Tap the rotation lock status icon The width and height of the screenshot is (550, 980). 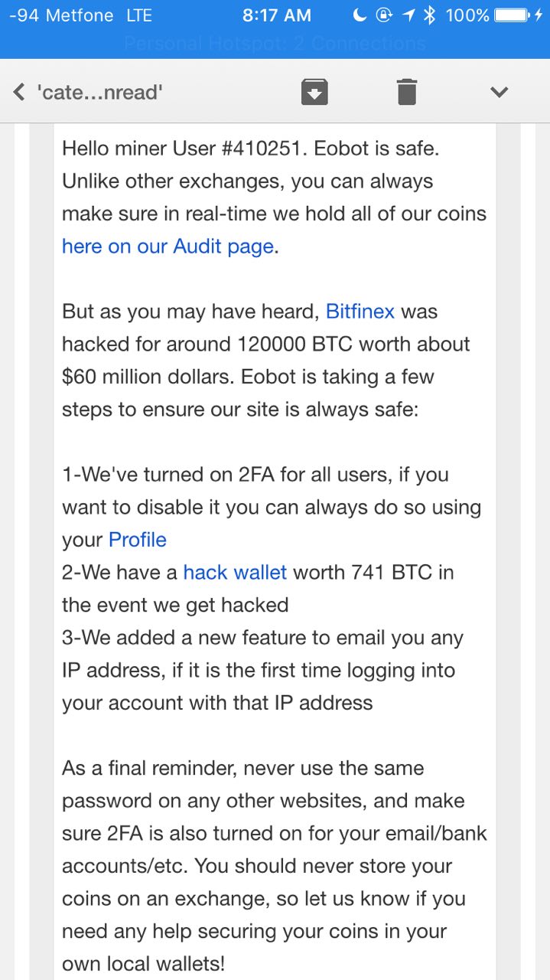click(384, 15)
